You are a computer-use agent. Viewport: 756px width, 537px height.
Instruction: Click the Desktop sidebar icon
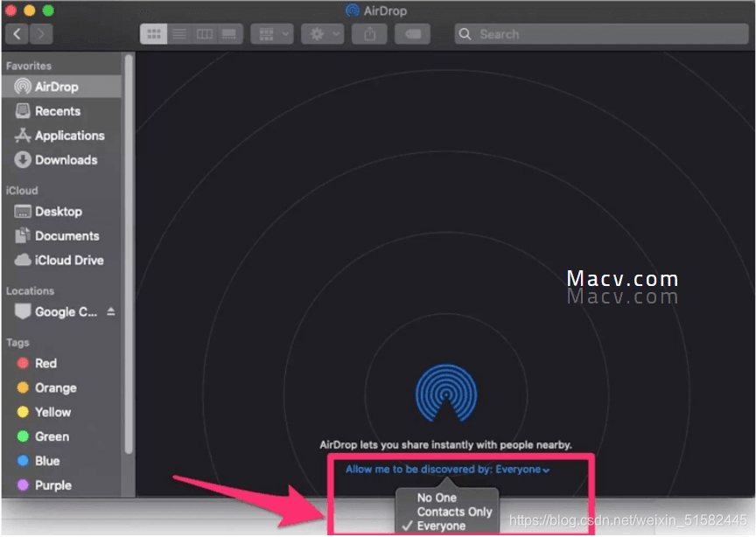[x=23, y=212]
